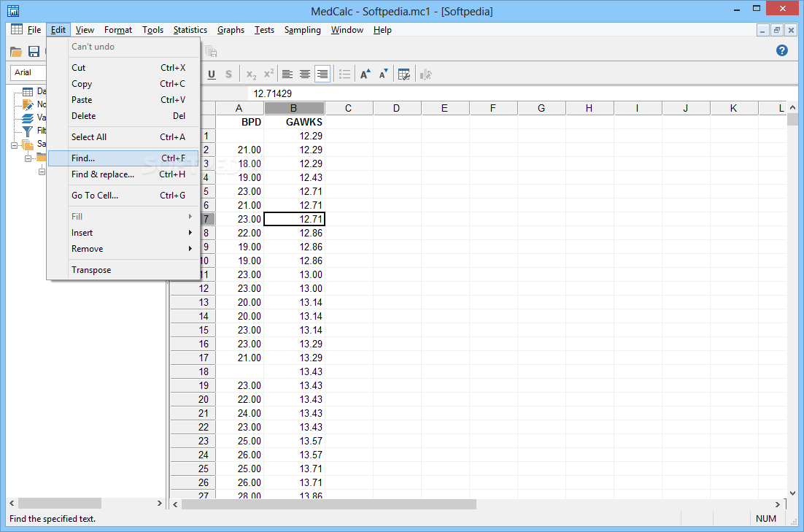Open the Tools menu

click(152, 30)
